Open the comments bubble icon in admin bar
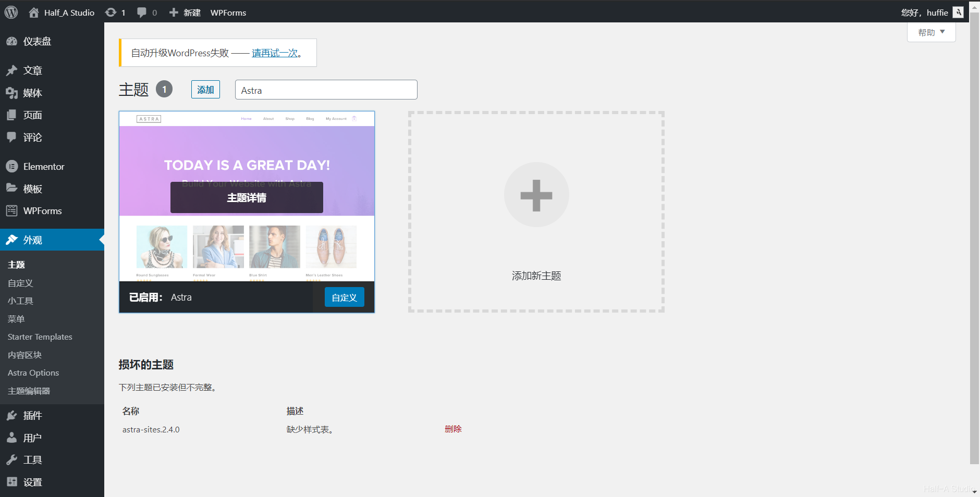 (141, 13)
